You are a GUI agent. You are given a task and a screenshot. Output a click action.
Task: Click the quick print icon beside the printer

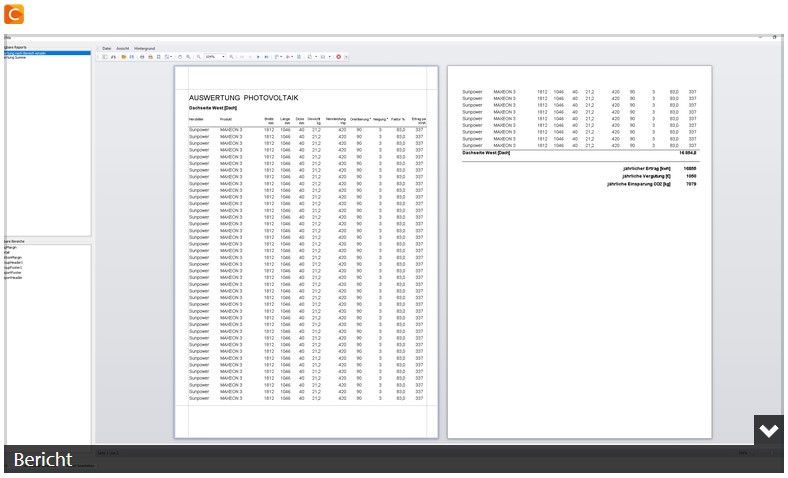(x=151, y=57)
